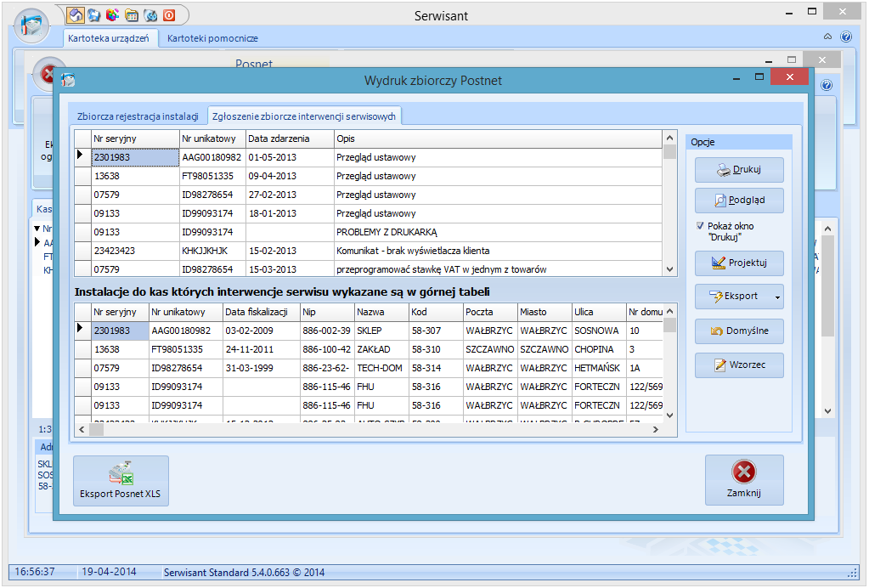
Task: Select the ZAKŁAD name cell
Action: (x=381, y=350)
